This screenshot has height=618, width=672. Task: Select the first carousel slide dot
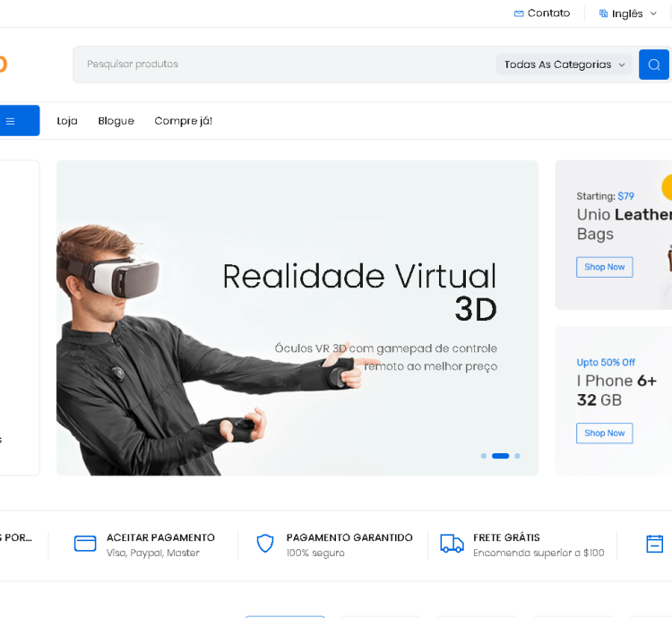(x=484, y=456)
